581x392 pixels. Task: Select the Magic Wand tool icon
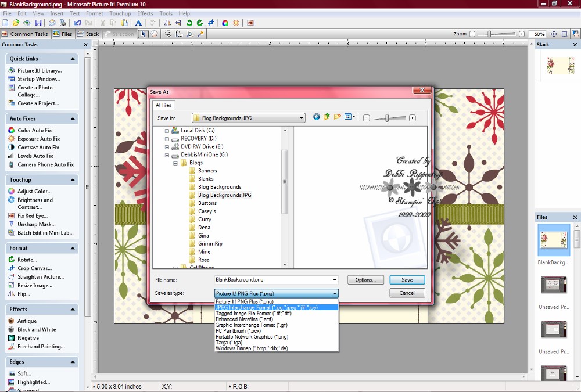click(200, 34)
